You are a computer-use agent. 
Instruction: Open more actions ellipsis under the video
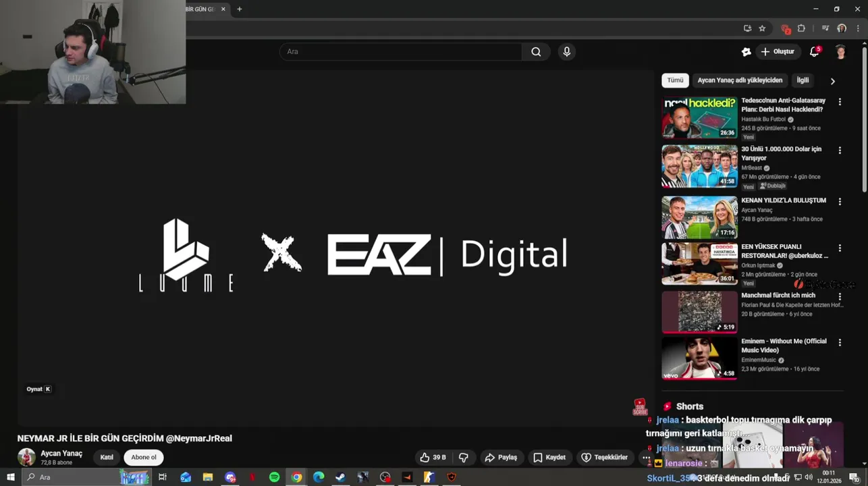pos(646,458)
